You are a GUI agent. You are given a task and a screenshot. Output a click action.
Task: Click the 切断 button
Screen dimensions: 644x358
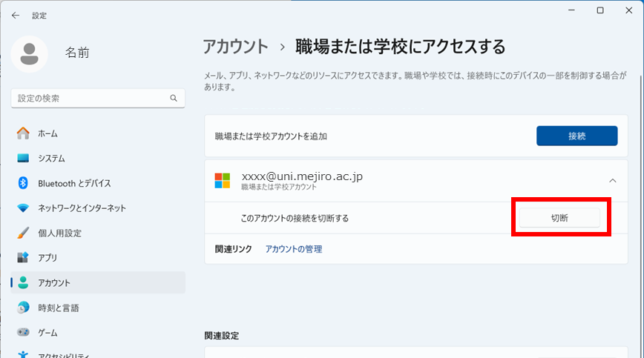point(559,218)
